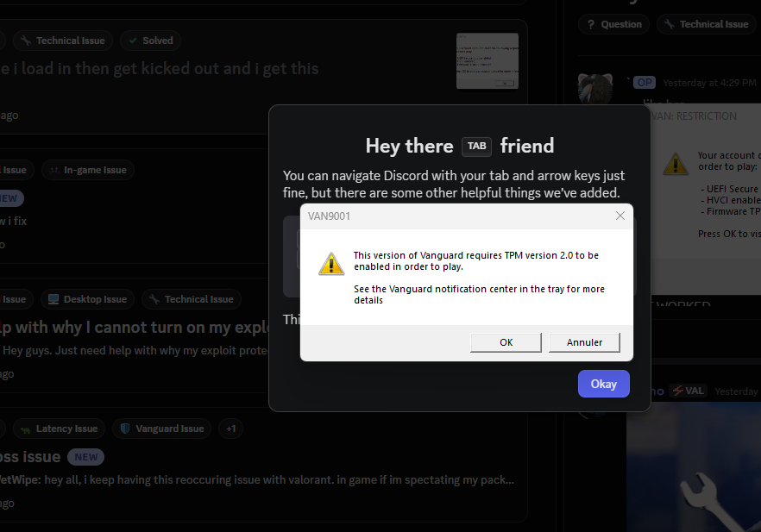
Task: Open the 'load in then get kicked out' post
Action: pos(159,68)
